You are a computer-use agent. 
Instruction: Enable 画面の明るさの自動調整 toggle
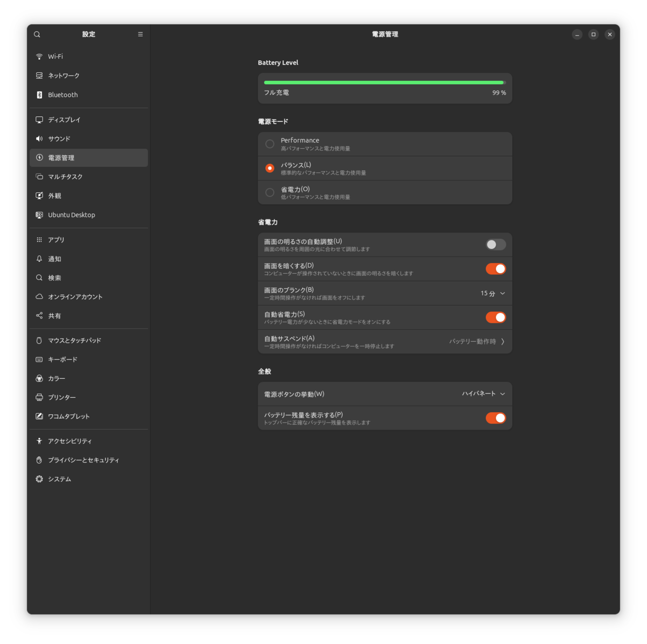point(495,245)
